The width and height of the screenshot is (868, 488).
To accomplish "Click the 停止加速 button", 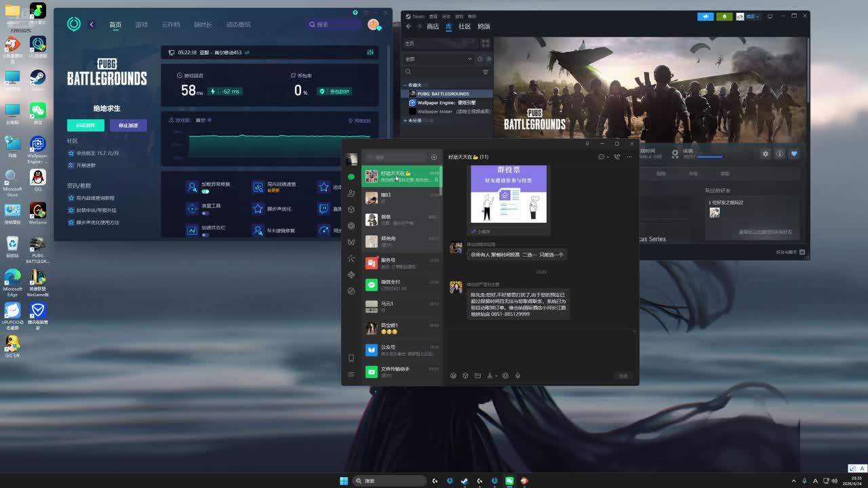I will pos(128,125).
